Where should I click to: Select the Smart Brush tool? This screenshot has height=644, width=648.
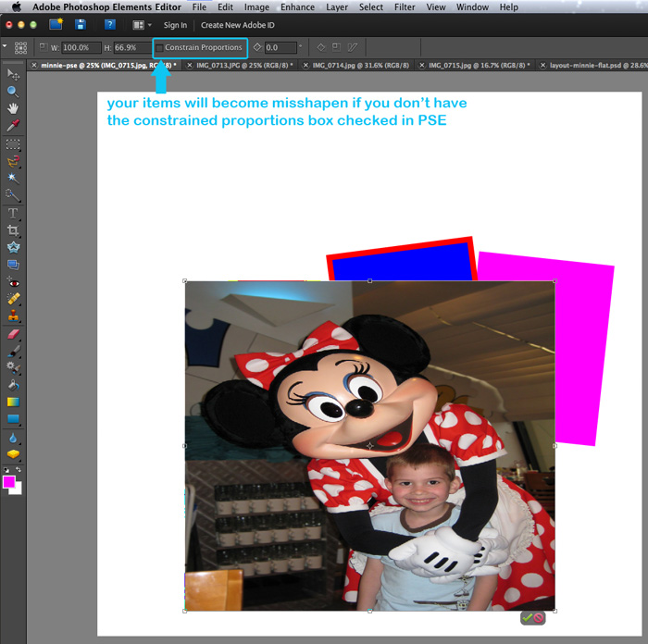coord(13,367)
